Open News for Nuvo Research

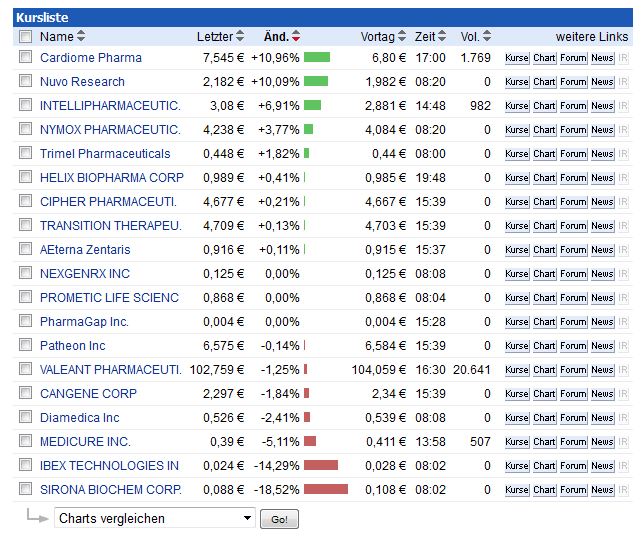(x=602, y=82)
